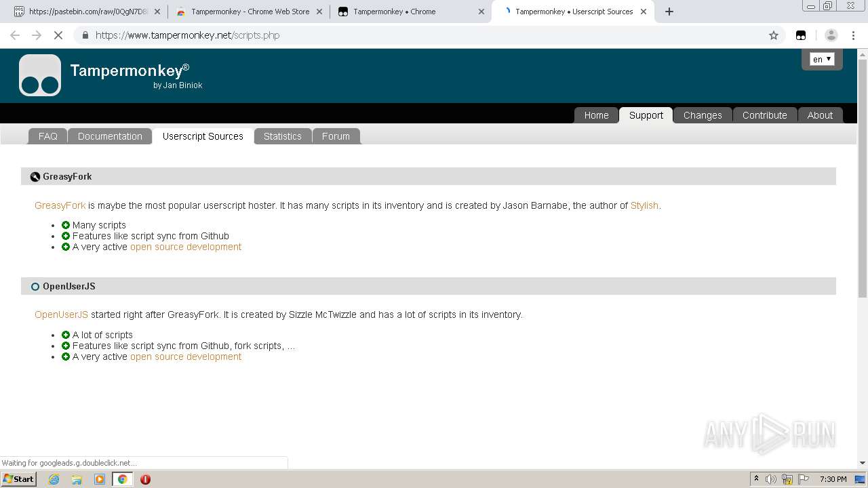Open the red Opera-style icon in taskbar
868x488 pixels.
[x=145, y=479]
